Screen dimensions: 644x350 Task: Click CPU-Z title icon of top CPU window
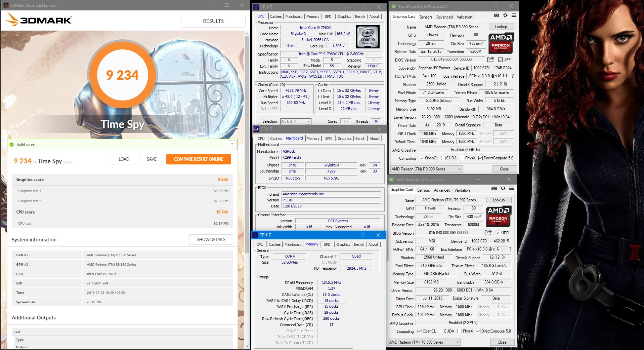pos(256,7)
